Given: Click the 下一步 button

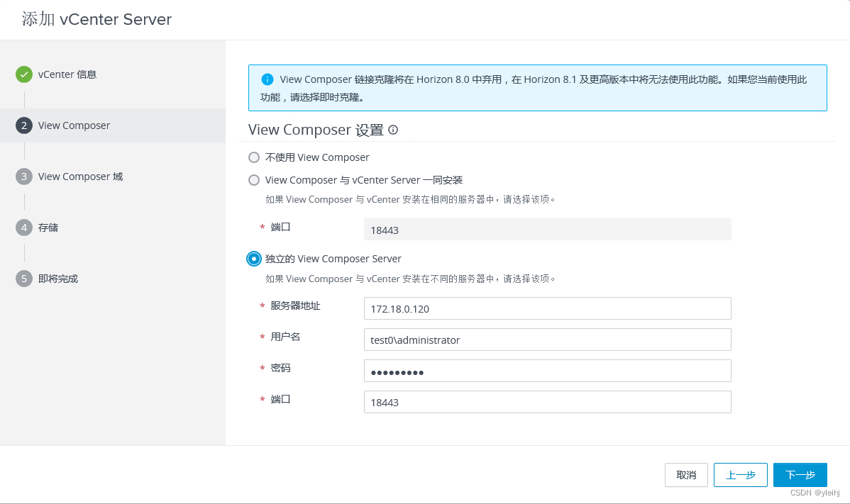Looking at the screenshot, I should (x=800, y=475).
